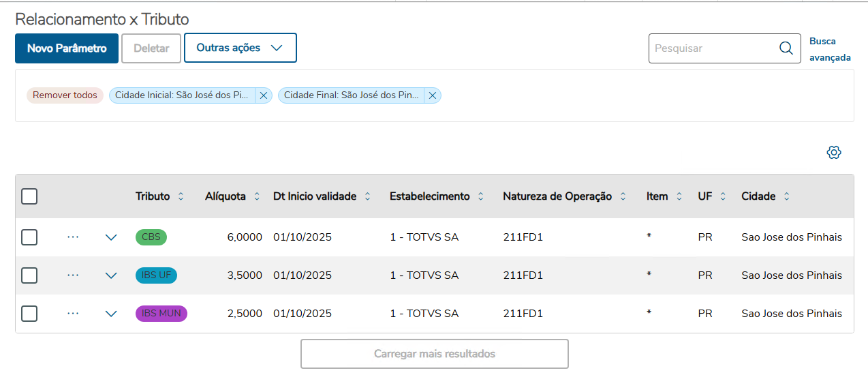The height and width of the screenshot is (375, 868).
Task: Open the Outras ações dropdown
Action: click(x=240, y=48)
